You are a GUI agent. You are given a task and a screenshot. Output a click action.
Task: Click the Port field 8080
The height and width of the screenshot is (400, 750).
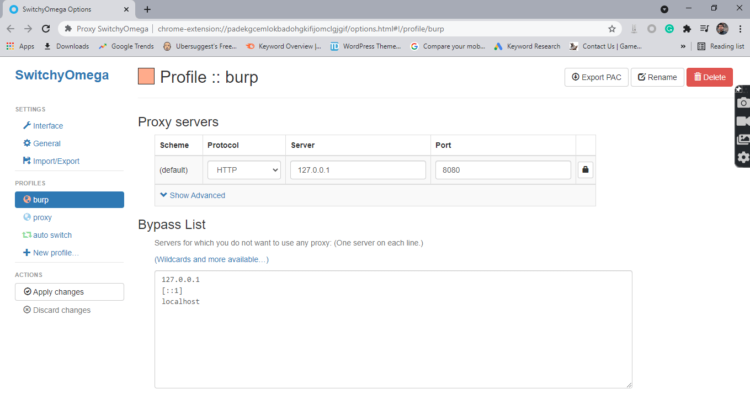click(503, 170)
